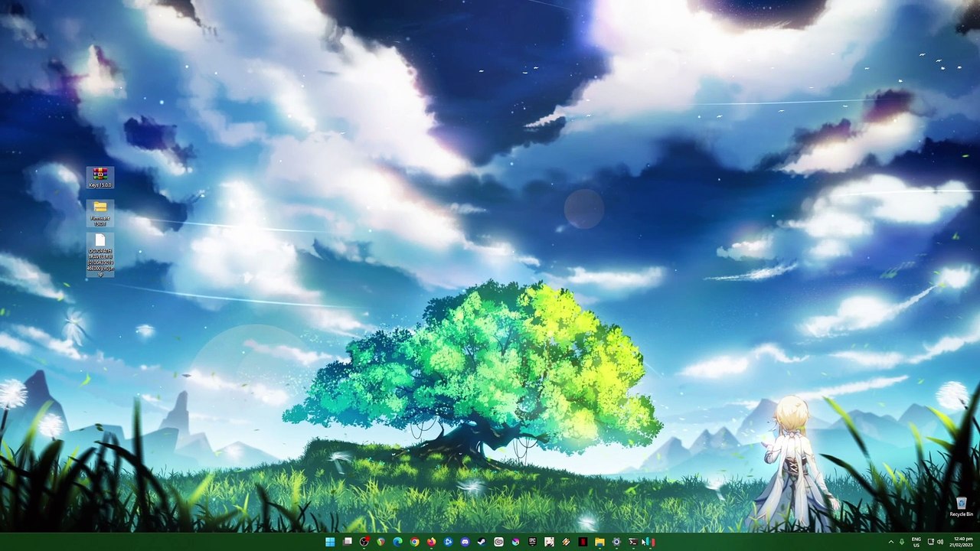Select the Firmware folder on desktop
980x551 pixels.
(100, 214)
